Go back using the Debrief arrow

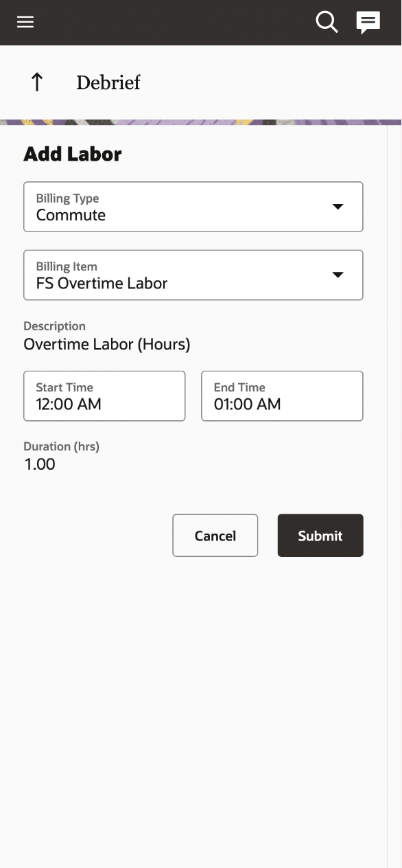click(37, 82)
